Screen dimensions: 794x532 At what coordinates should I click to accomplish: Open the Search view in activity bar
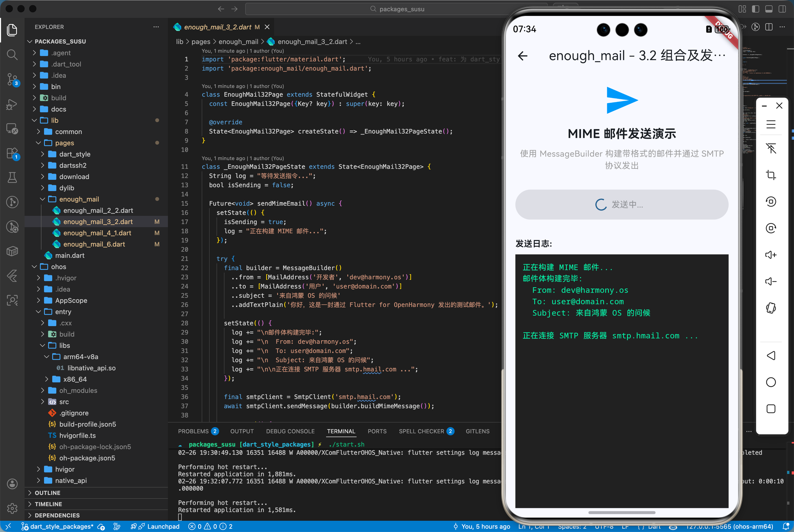12,55
